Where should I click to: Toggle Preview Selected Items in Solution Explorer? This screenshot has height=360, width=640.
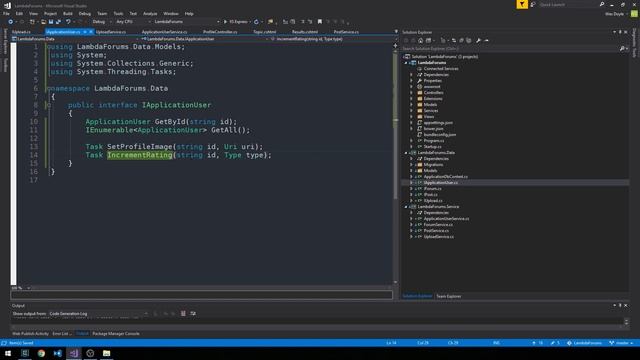pyautogui.click(x=486, y=40)
